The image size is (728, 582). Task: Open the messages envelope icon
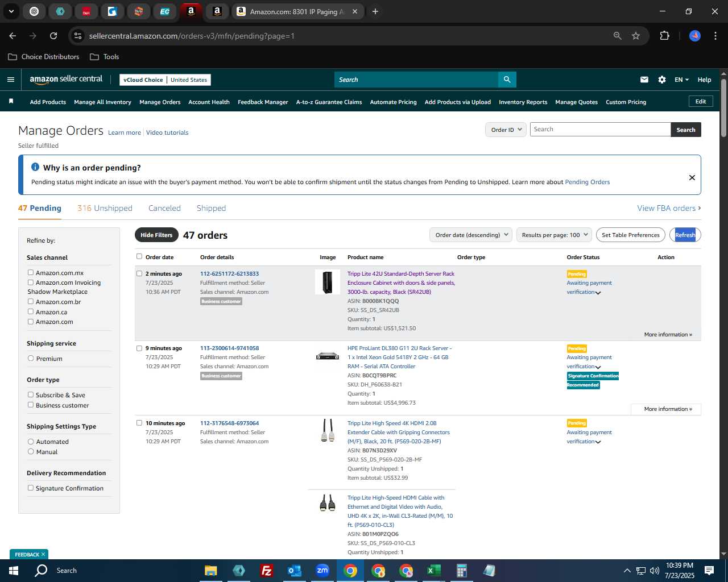[x=644, y=80]
